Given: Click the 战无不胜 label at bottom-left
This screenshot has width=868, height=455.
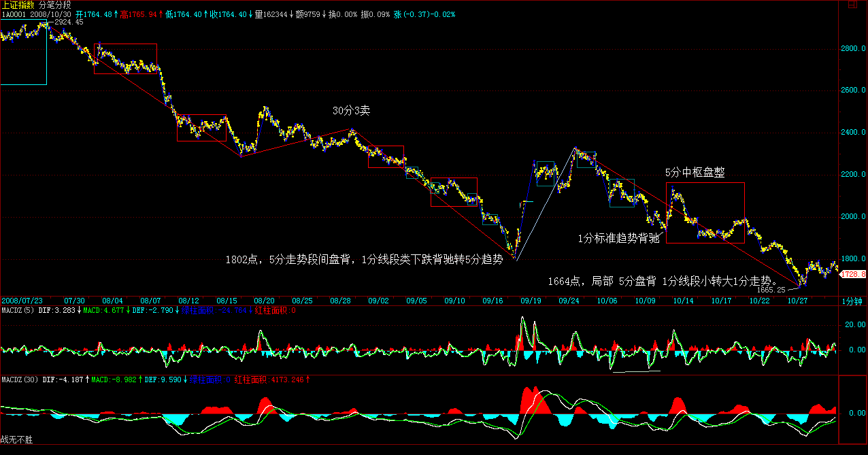Looking at the screenshot, I should pyautogui.click(x=16, y=440).
